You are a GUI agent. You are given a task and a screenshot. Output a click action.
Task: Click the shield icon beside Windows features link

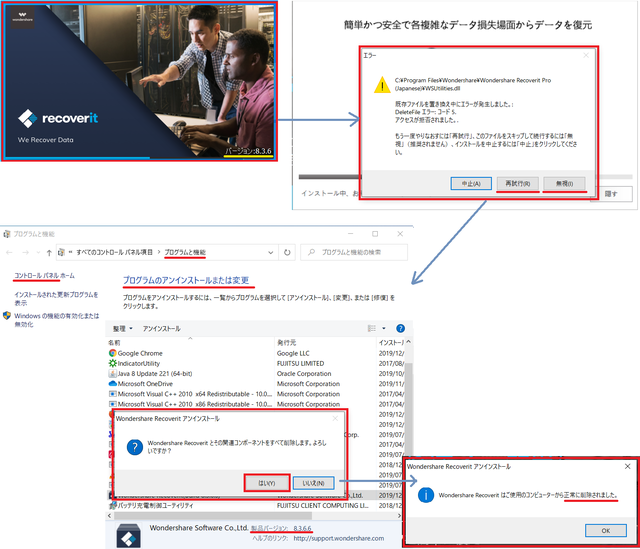click(7, 316)
